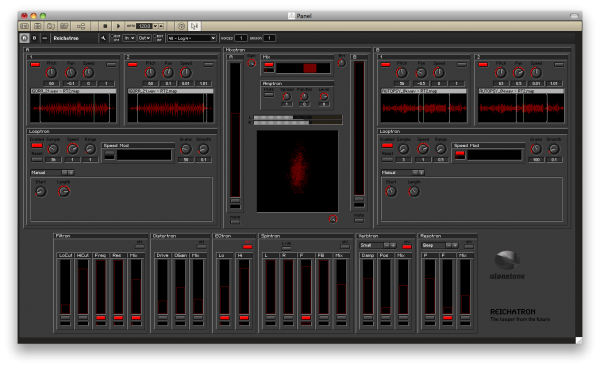The image size is (600, 368).
Task: Click the first panel layout icon in toolbar
Action: tap(24, 26)
